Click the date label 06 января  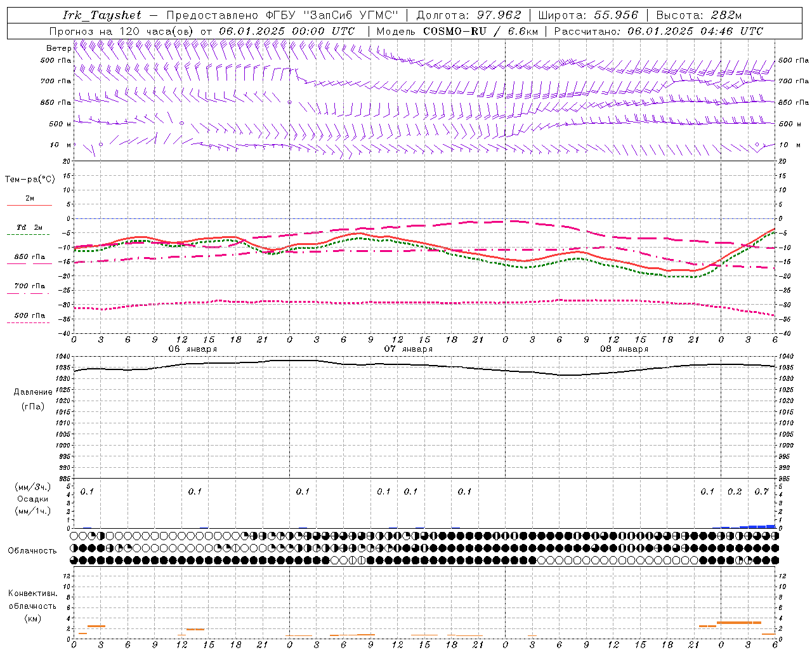click(192, 349)
